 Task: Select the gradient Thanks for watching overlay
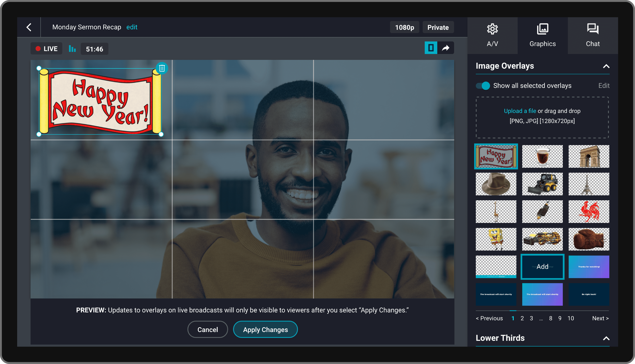[x=589, y=267]
